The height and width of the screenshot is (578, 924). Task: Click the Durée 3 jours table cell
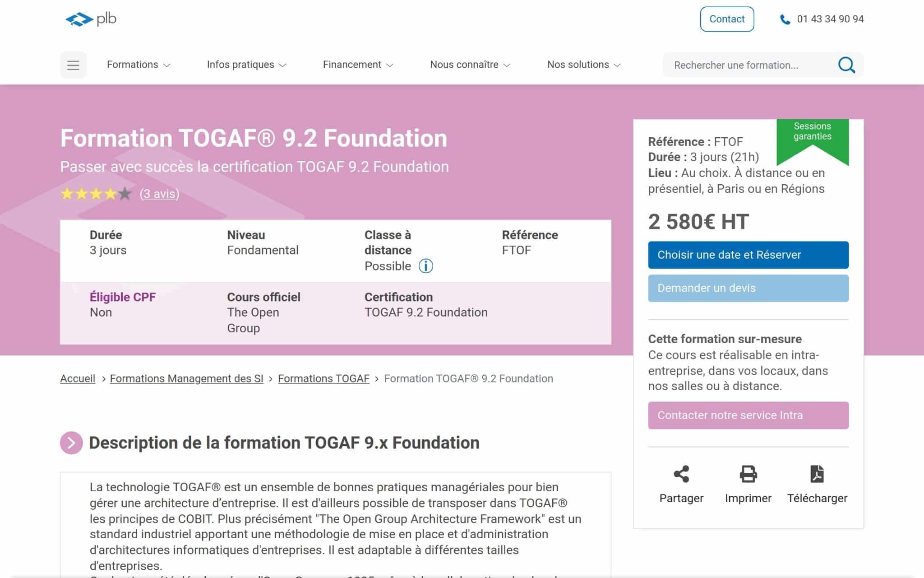click(108, 242)
